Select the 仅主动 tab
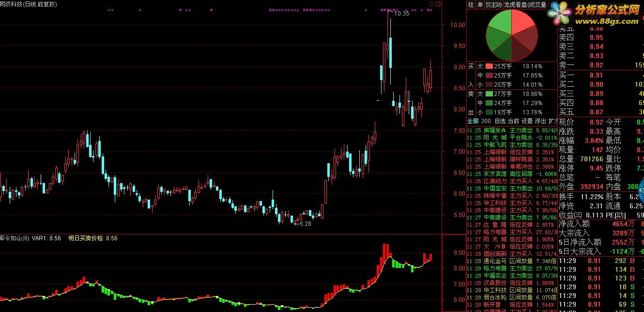Screen dimensions: 644x312 pyautogui.click(x=494, y=4)
